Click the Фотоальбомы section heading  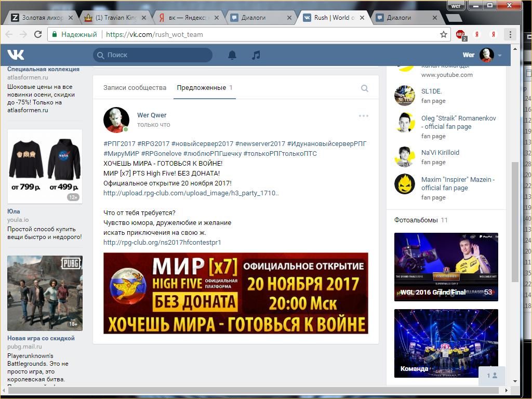coord(416,220)
